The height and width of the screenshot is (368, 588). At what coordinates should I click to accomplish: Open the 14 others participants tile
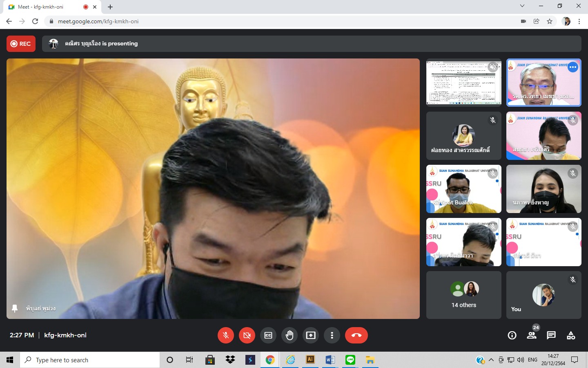click(x=463, y=295)
